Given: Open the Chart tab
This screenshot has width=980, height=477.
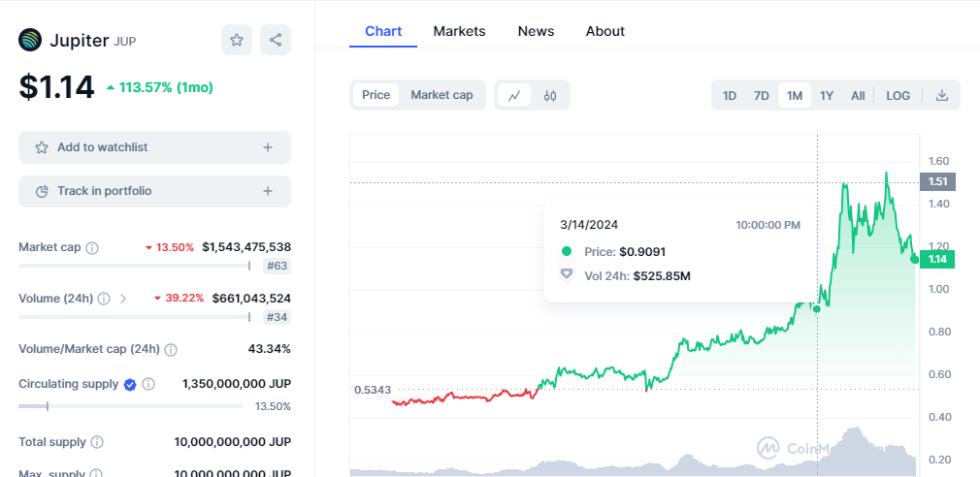Looking at the screenshot, I should click(383, 31).
